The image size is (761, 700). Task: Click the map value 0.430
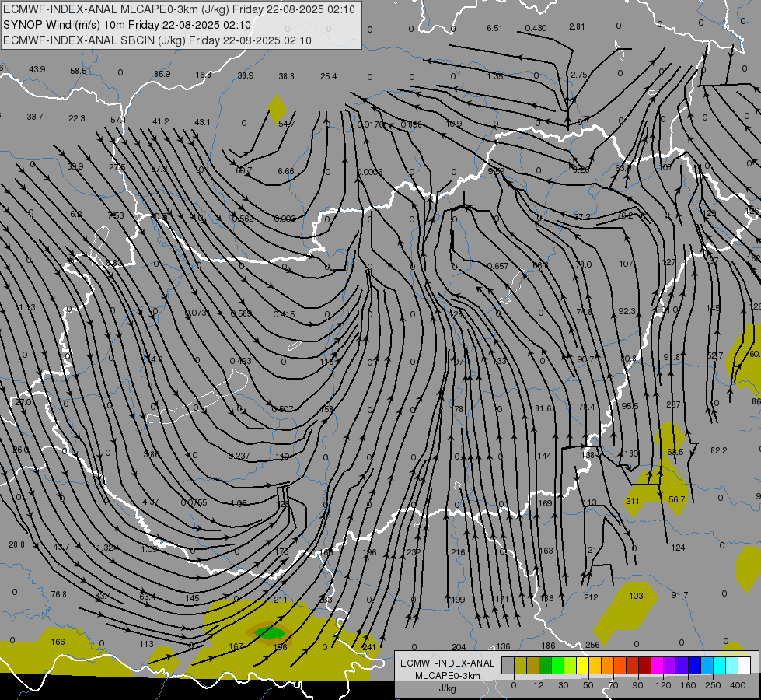tap(536, 28)
